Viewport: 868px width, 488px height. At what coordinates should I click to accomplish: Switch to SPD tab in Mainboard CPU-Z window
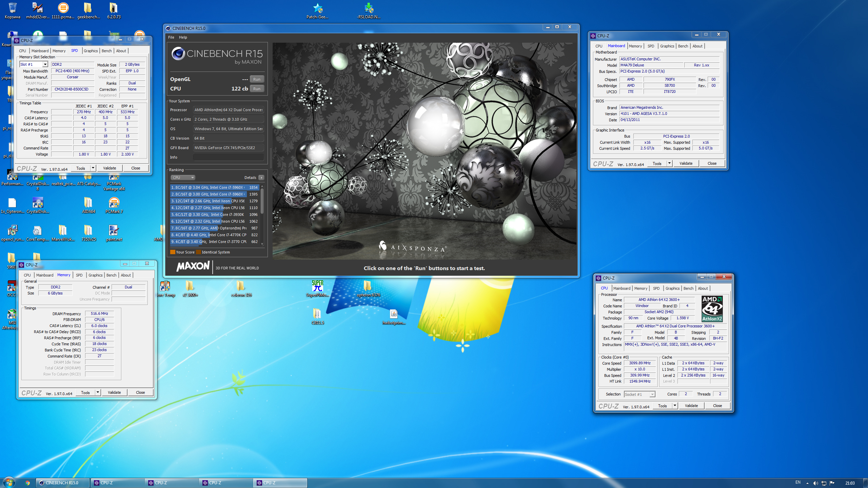coord(651,46)
